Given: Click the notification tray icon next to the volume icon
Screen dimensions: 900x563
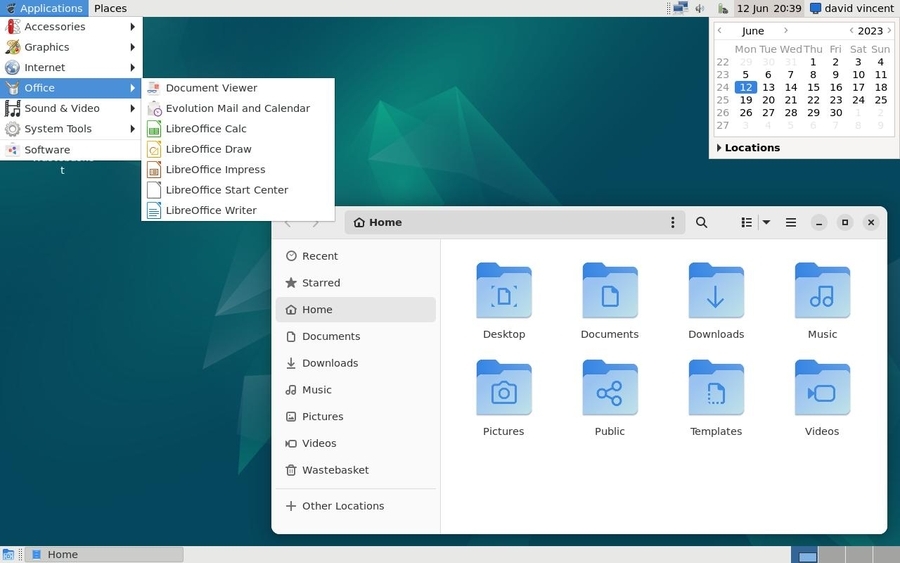Looking at the screenshot, I should [723, 8].
